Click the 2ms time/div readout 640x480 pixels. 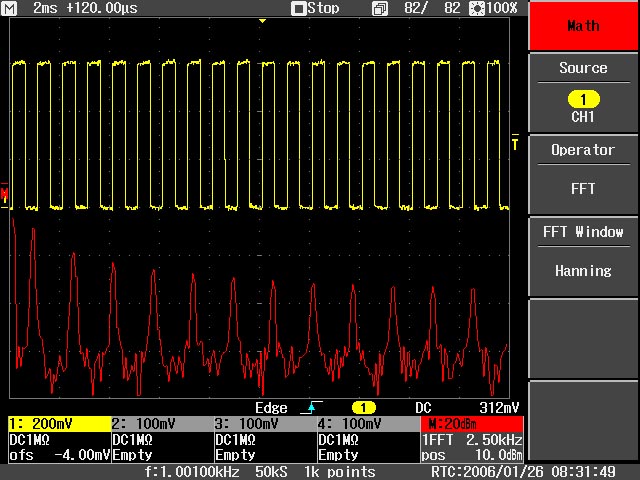click(x=44, y=8)
